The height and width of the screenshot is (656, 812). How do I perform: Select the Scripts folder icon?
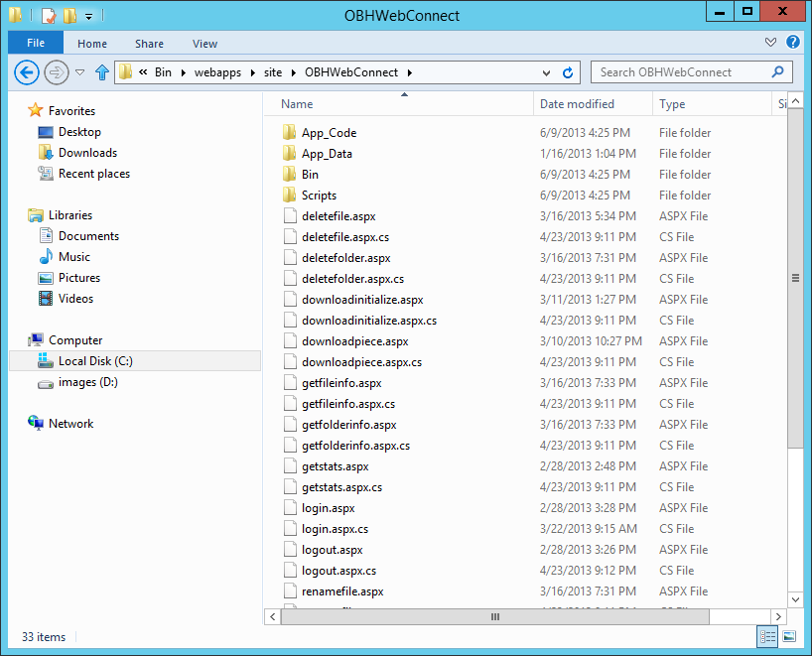pyautogui.click(x=290, y=196)
